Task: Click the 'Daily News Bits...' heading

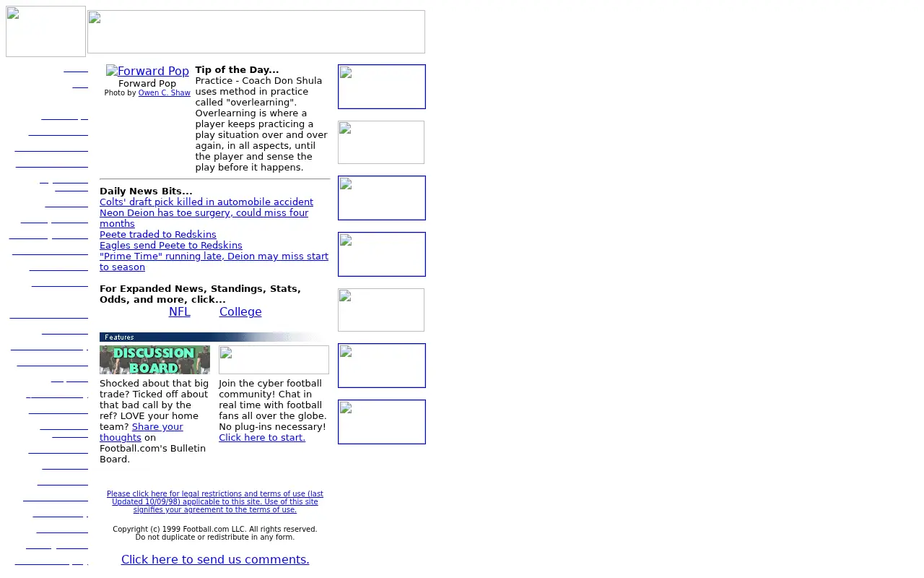Action: [x=146, y=191]
